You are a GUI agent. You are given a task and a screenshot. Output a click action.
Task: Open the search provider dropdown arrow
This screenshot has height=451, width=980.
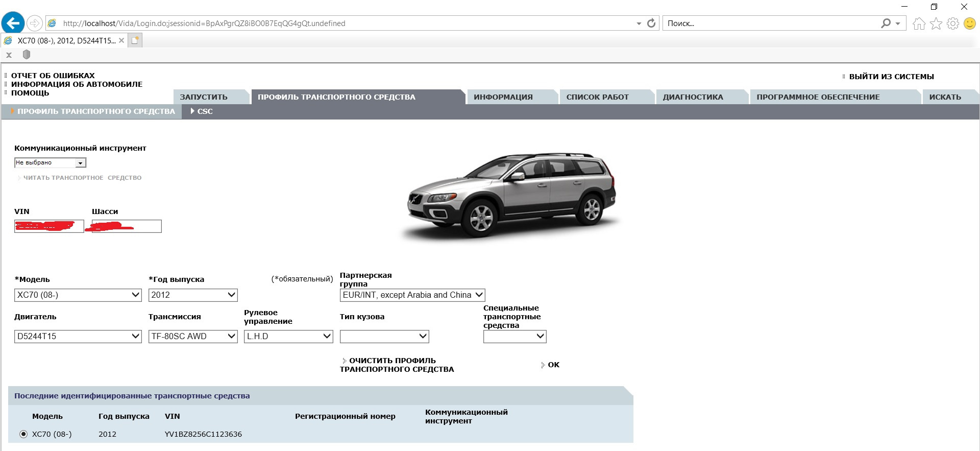tap(898, 23)
